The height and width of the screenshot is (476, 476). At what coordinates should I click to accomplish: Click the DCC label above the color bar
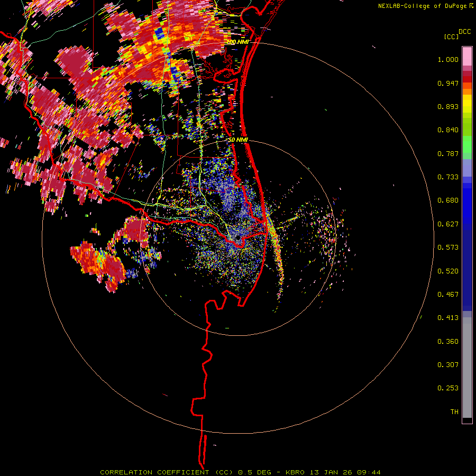coord(464,32)
